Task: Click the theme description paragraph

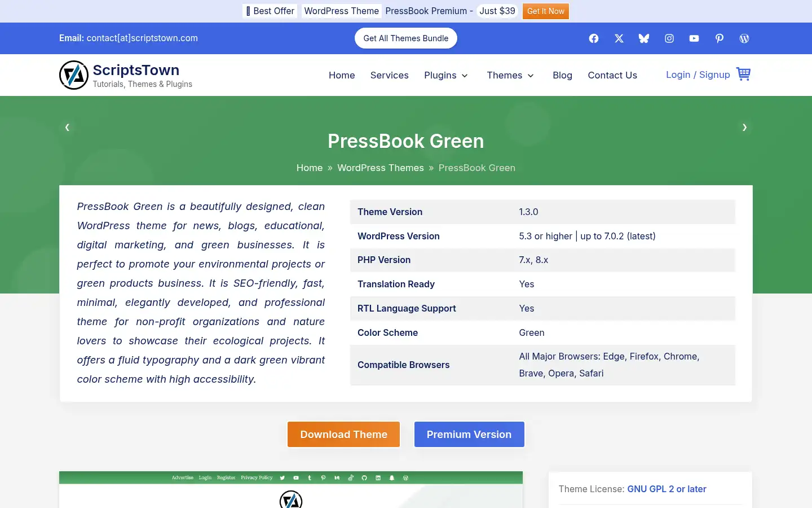Action: 201,293
